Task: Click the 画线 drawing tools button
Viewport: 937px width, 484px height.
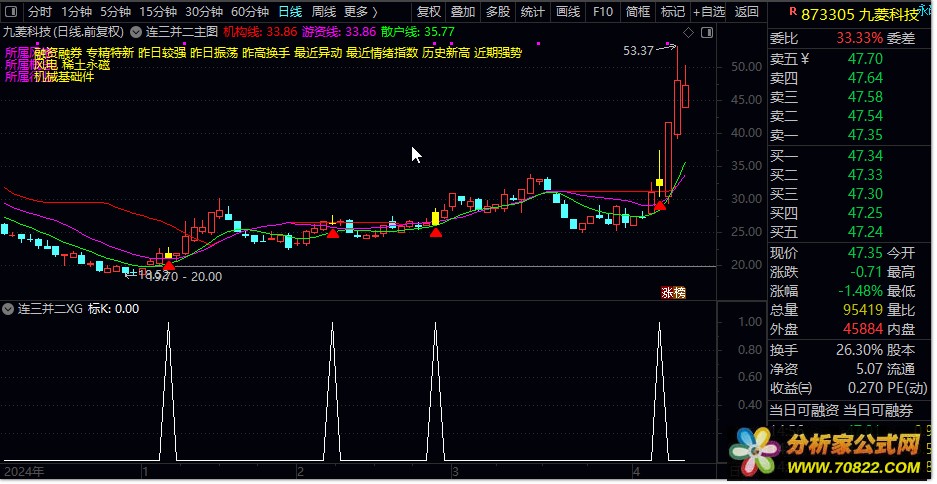Action: [568, 11]
